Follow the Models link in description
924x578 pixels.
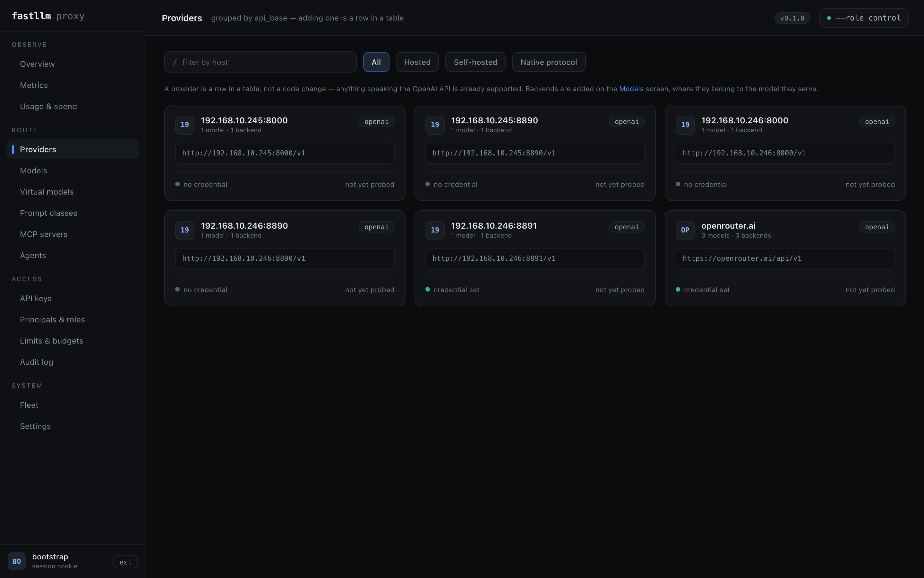click(631, 89)
